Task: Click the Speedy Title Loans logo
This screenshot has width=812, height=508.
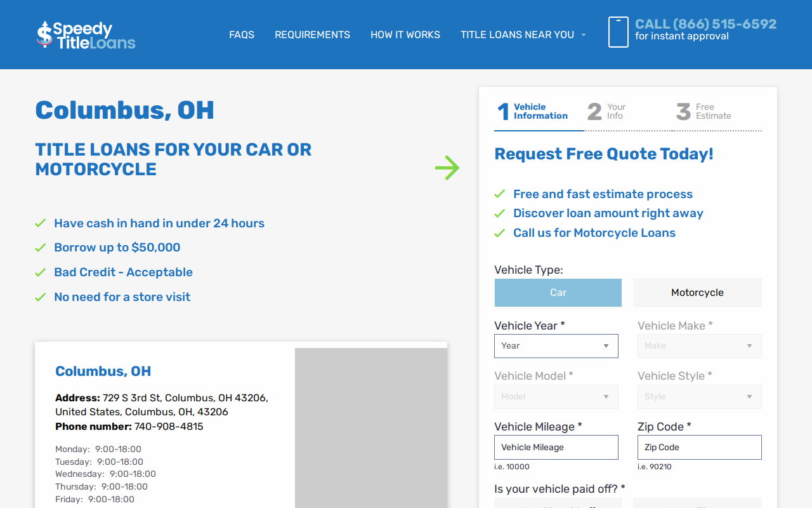Action: coord(86,35)
